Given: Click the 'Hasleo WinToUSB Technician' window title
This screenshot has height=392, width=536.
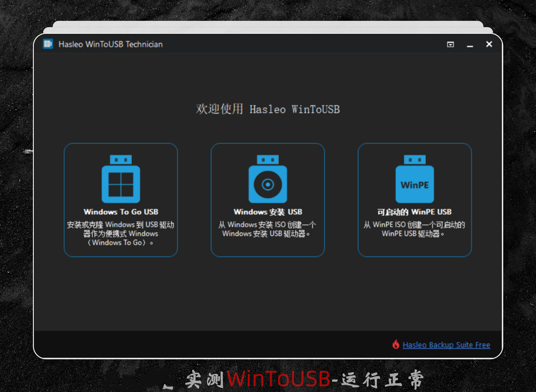Looking at the screenshot, I should tap(110, 45).
